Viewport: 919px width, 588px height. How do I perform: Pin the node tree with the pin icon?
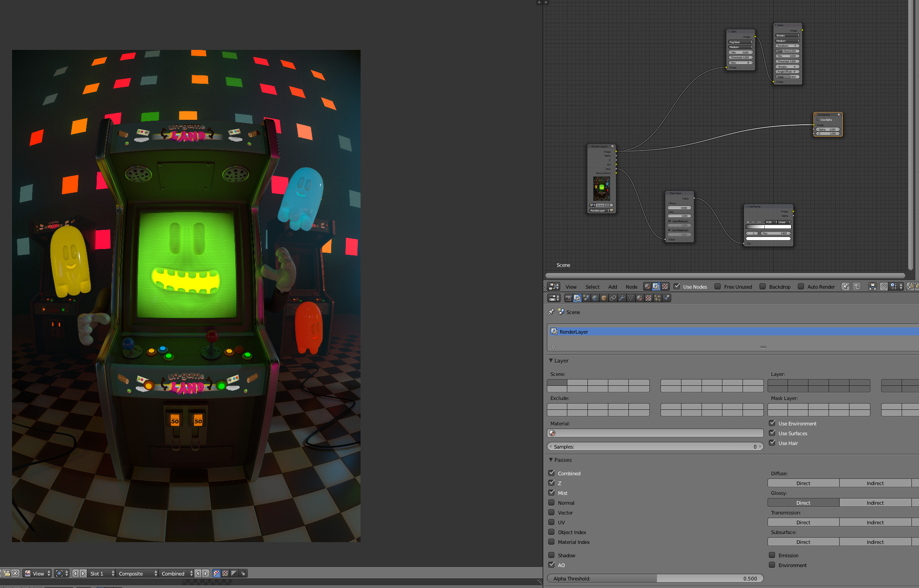[x=845, y=286]
